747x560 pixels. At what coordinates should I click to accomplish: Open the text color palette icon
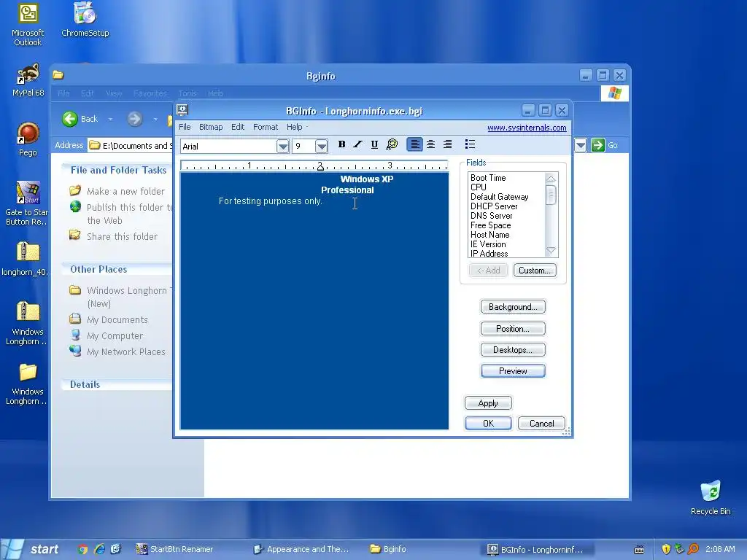click(392, 144)
